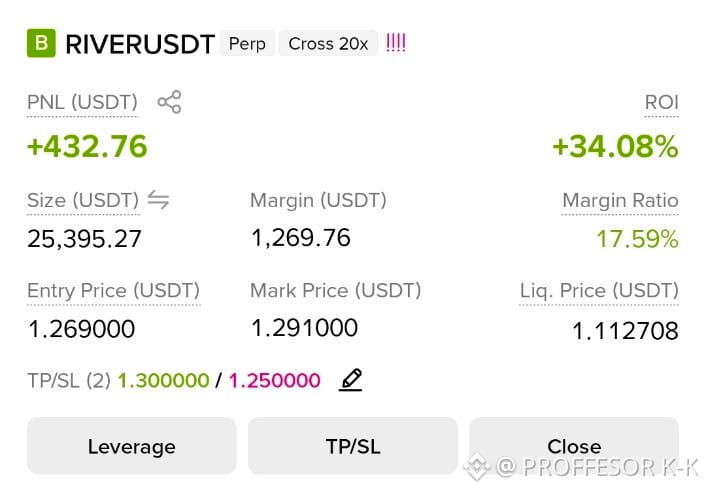Close the RIVERUSDT position
Image resolution: width=706 pixels, height=492 pixels.
(574, 446)
